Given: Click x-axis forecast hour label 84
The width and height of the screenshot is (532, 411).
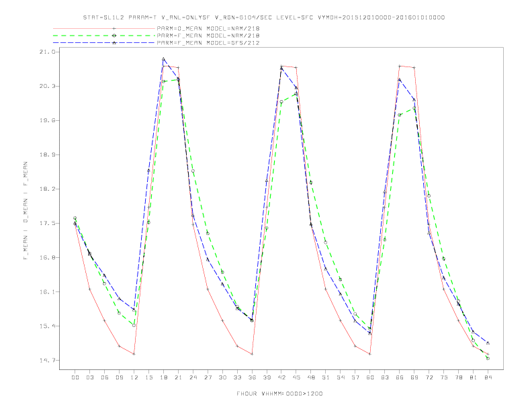Looking at the screenshot, I should tap(488, 377).
